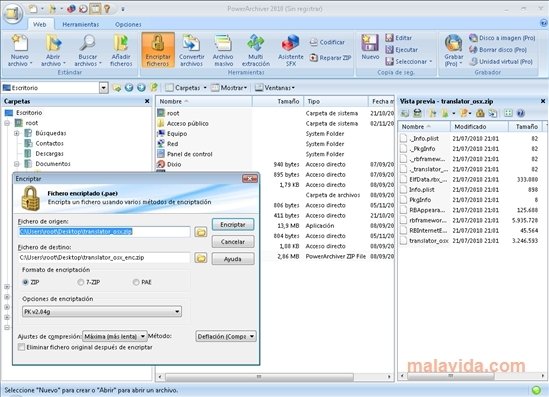Check the box next to PkgInfo size 8
The height and width of the screenshot is (397, 549).
click(403, 200)
